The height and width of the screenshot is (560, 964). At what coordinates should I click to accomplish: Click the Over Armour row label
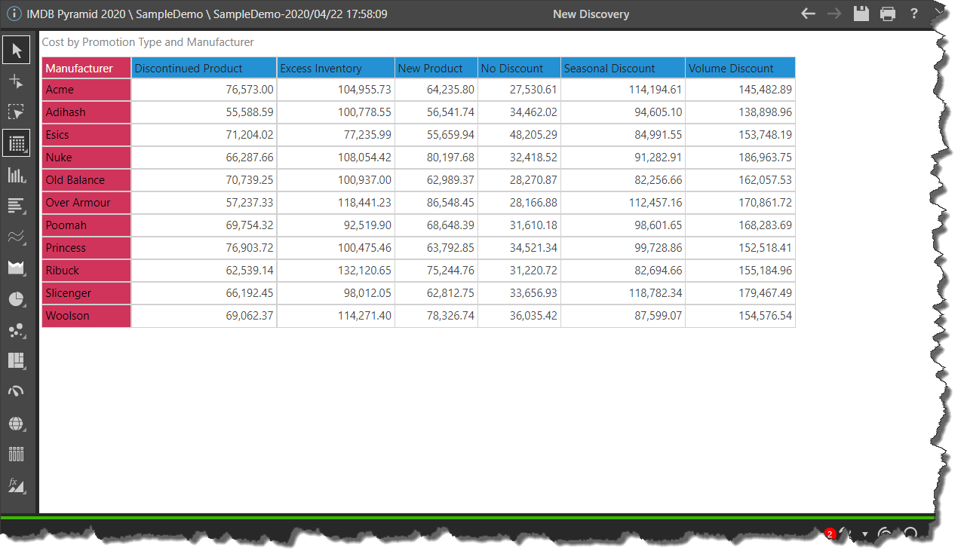tap(86, 203)
